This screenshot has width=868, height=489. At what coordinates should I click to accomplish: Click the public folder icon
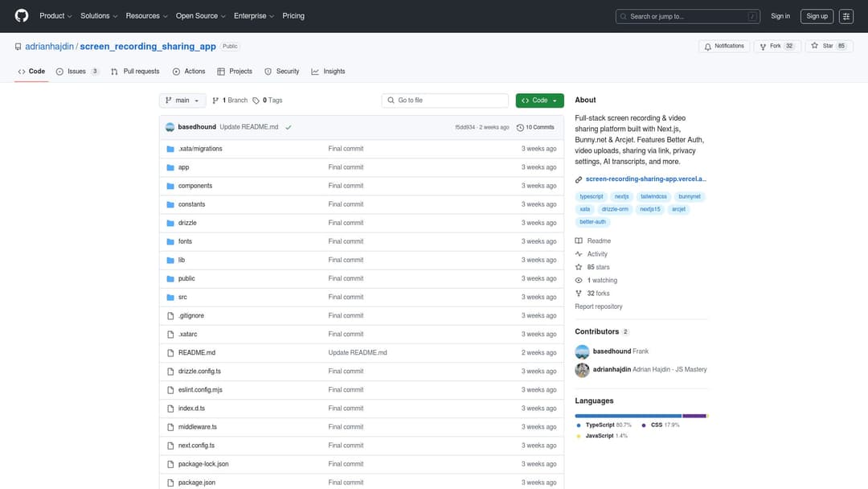tap(170, 278)
